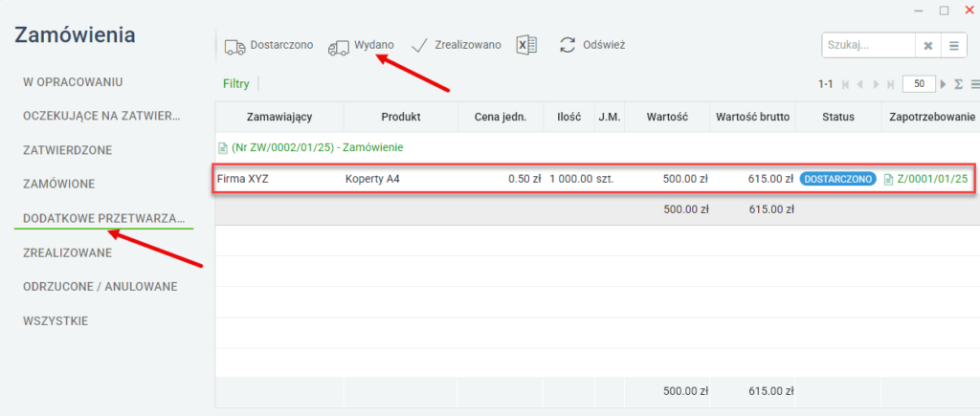Click the 615.00 zł value in the Koperty row
The width and height of the screenshot is (980, 416).
[770, 179]
